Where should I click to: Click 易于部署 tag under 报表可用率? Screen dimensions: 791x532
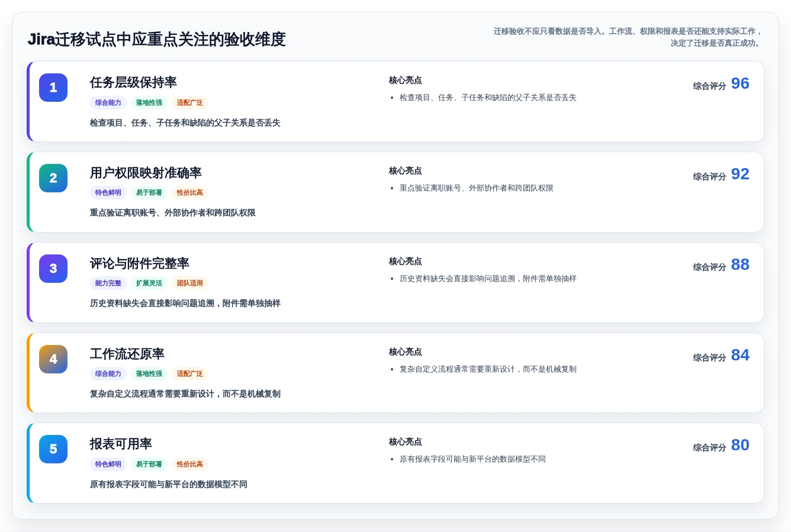coord(149,464)
